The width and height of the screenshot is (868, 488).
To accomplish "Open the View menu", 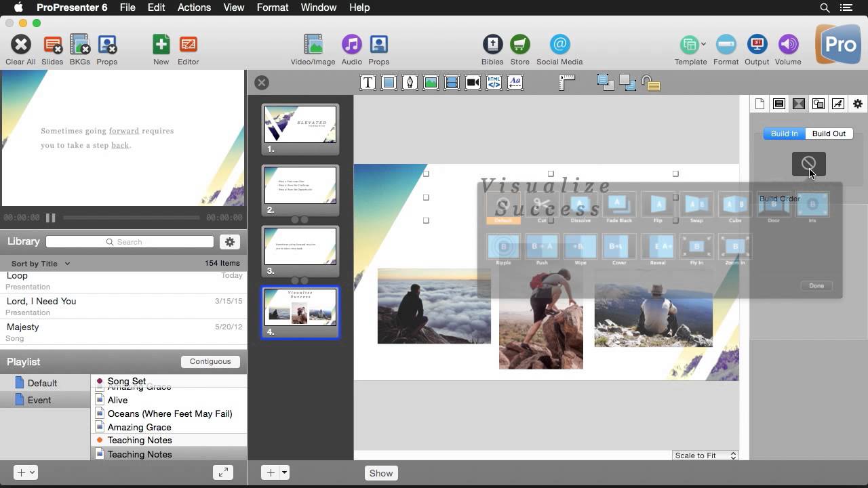I will click(233, 7).
